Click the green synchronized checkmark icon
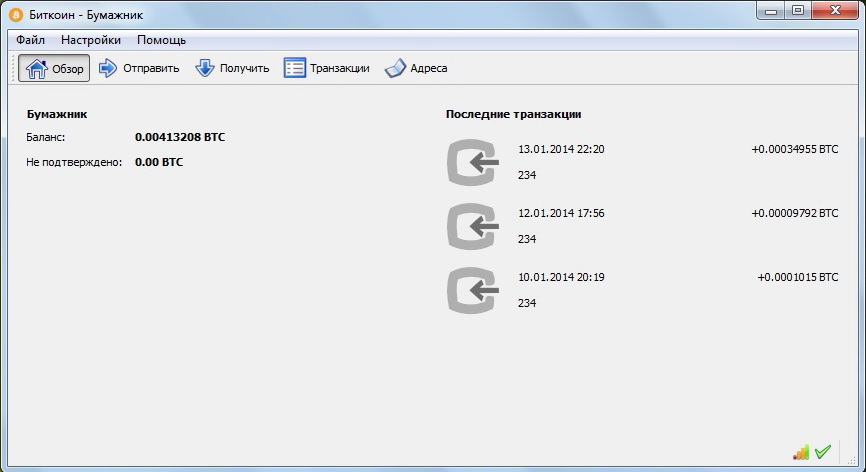The image size is (866, 472). click(x=823, y=452)
